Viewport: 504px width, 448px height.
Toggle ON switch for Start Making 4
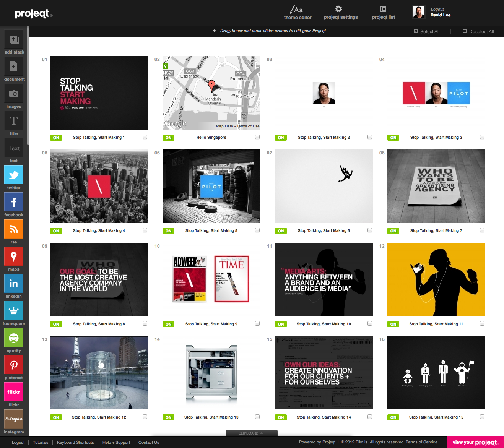pyautogui.click(x=56, y=231)
